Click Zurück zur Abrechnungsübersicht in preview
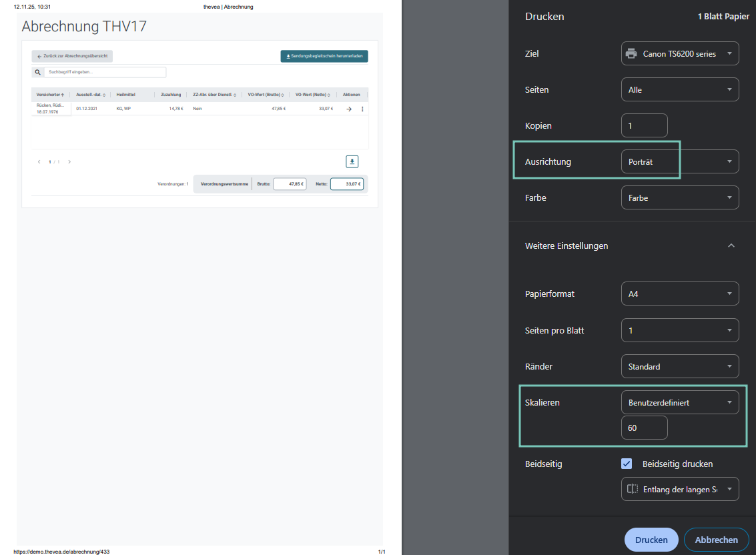Viewport: 756px width, 555px height. point(72,56)
